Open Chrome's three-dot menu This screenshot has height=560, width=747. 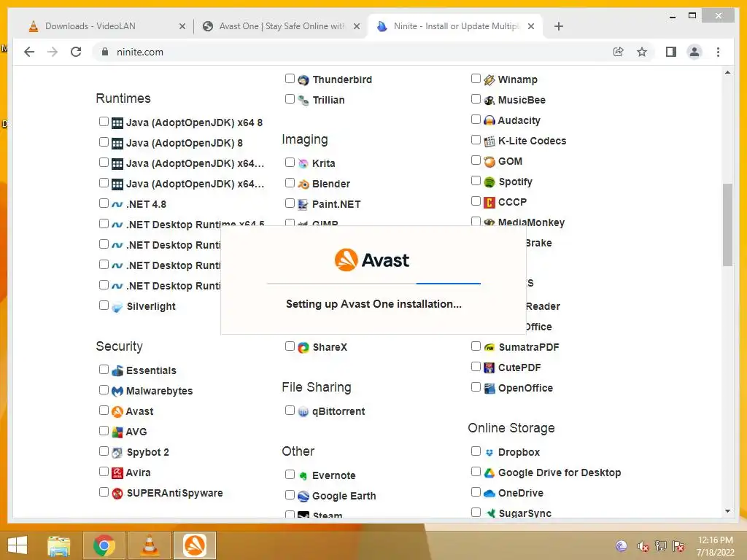[x=718, y=52]
